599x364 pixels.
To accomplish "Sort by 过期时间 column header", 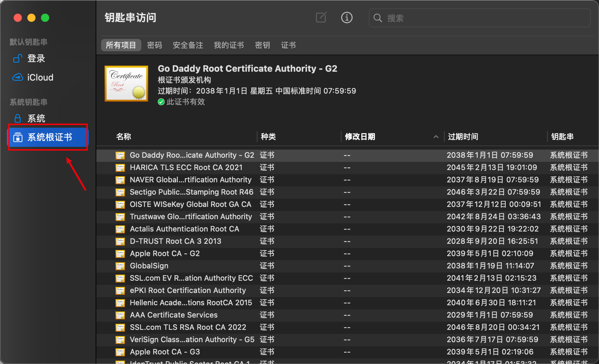I will [463, 137].
